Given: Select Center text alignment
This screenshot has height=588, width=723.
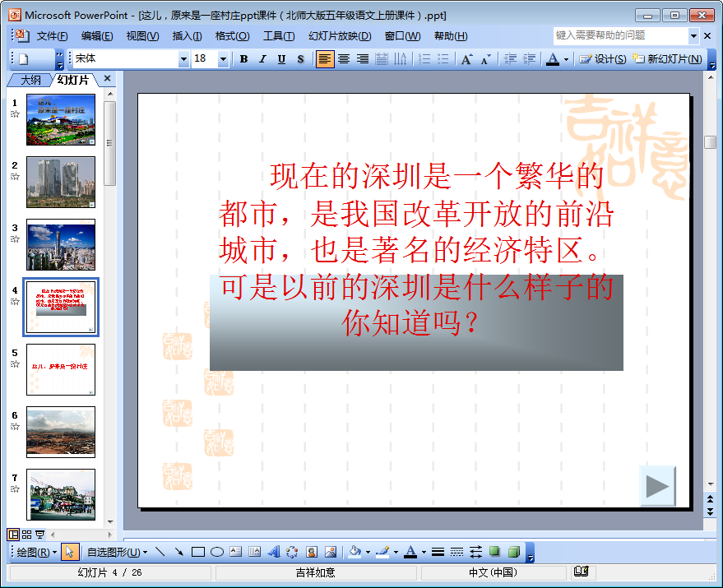Looking at the screenshot, I should tap(344, 59).
